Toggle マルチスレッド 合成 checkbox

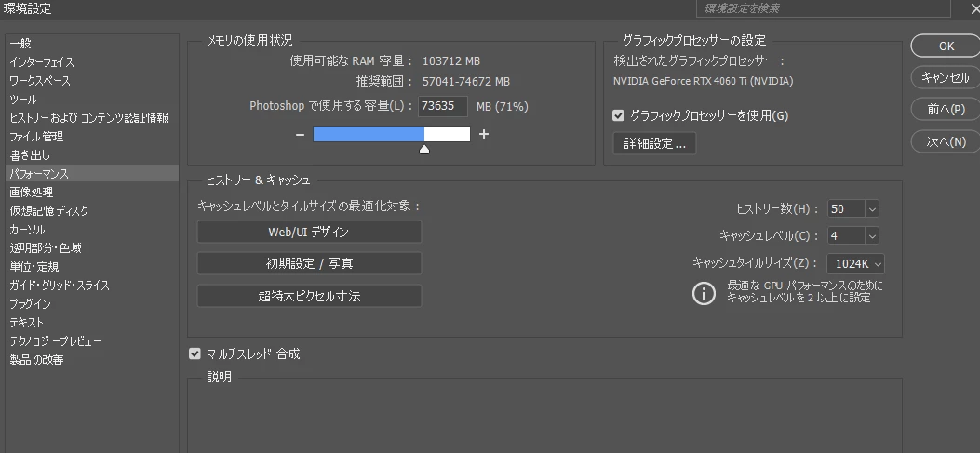(x=195, y=354)
